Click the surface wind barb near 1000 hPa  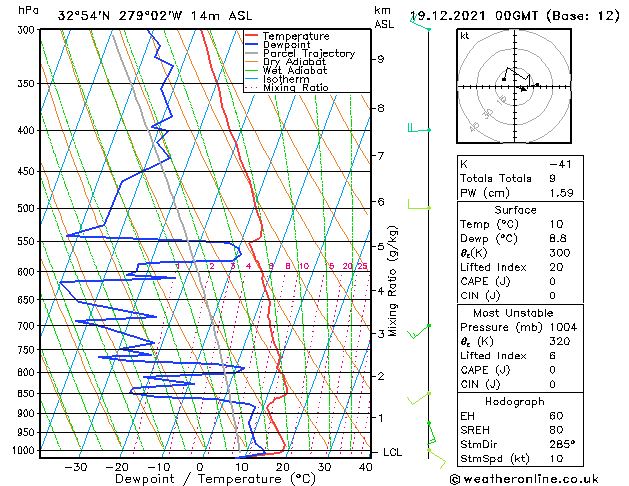coord(437,459)
